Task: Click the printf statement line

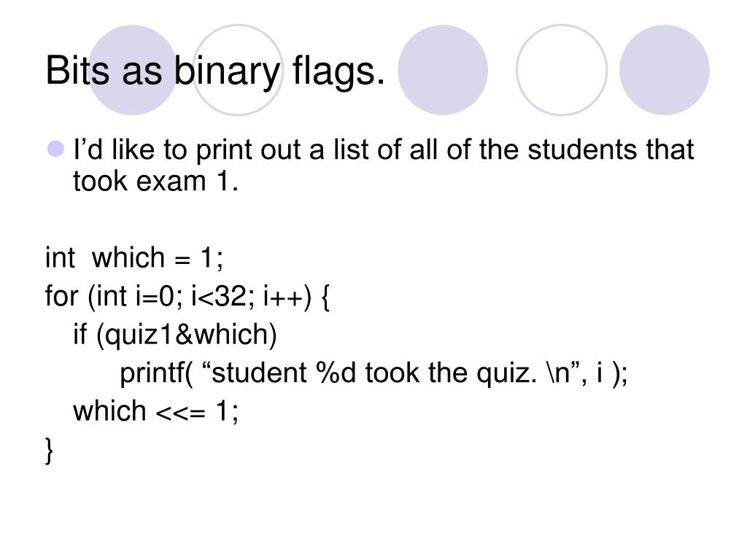Action: click(x=373, y=373)
